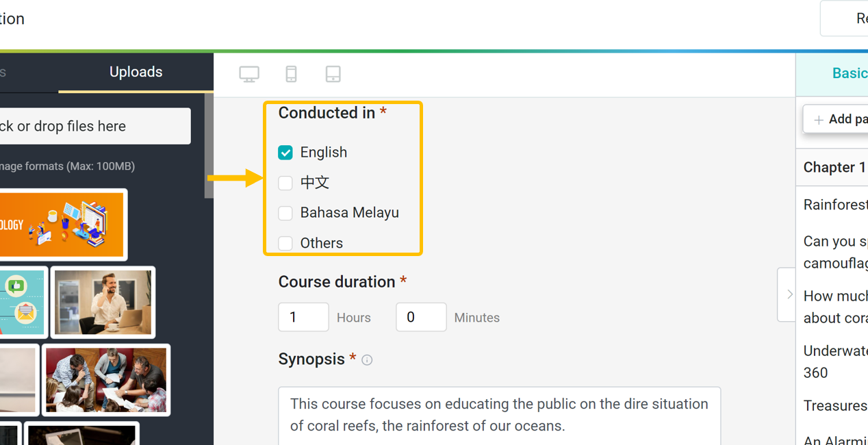The image size is (868, 445).
Task: Switch to desktop preview icon
Action: [249, 74]
